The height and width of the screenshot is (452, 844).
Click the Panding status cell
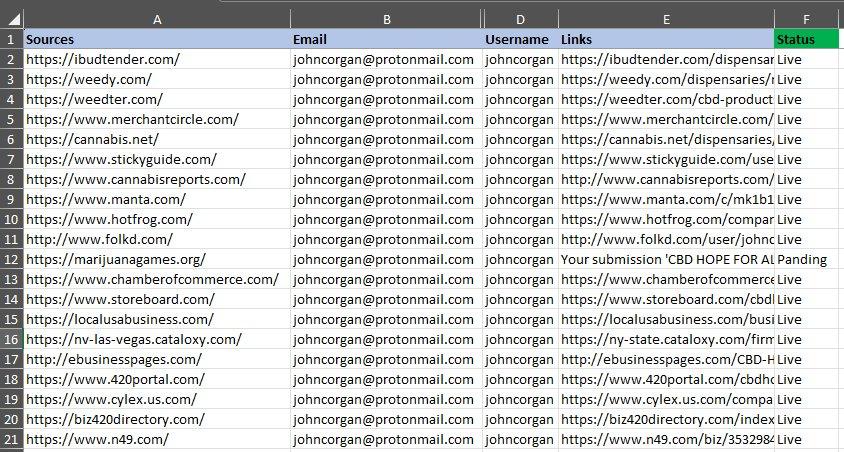click(806, 259)
